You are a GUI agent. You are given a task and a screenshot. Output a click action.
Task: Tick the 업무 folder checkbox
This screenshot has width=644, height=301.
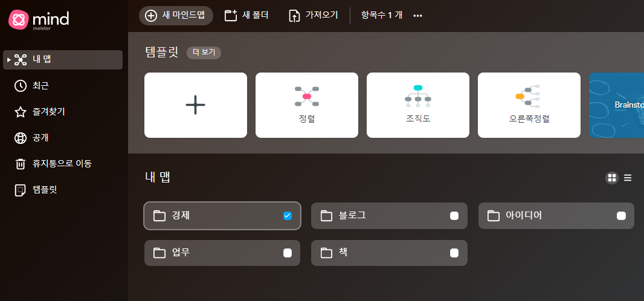(288, 253)
